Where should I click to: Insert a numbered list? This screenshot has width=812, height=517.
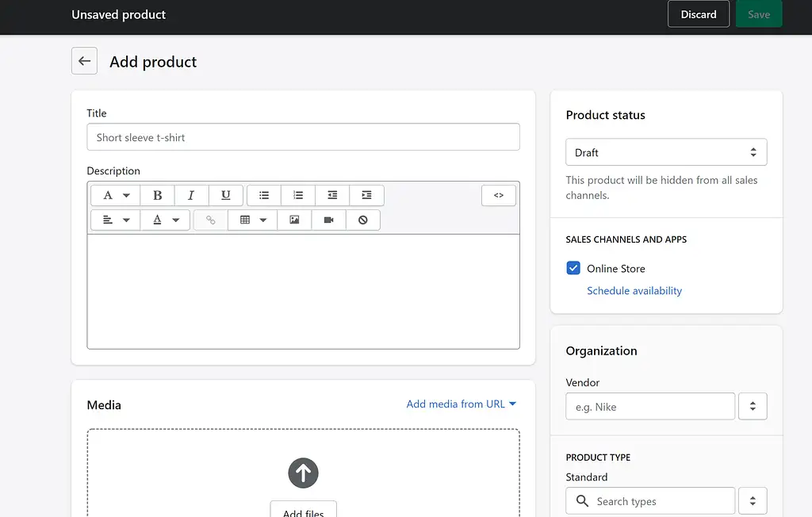[x=298, y=195]
